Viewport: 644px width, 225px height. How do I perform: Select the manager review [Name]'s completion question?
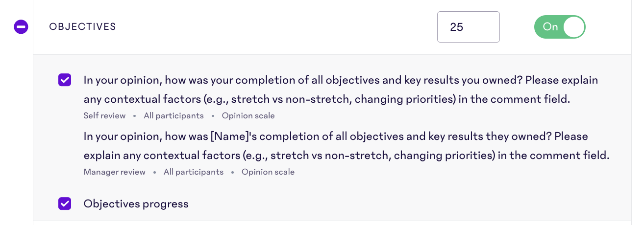pos(347,146)
